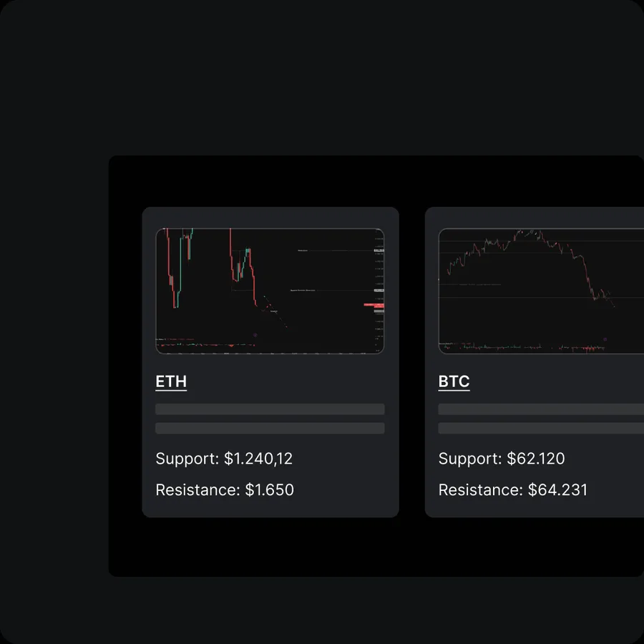Open the BTC price chart thumbnail
Viewport: 644px width, 644px height.
[542, 291]
